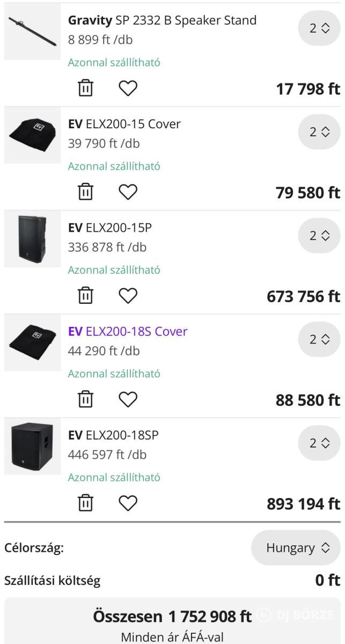This screenshot has width=345, height=644.
Task: Remove EV ELX200-15 Cover from cart
Action: 86,192
